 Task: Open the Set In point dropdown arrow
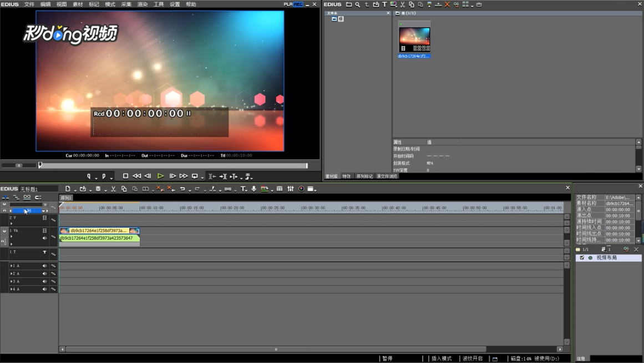96,178
